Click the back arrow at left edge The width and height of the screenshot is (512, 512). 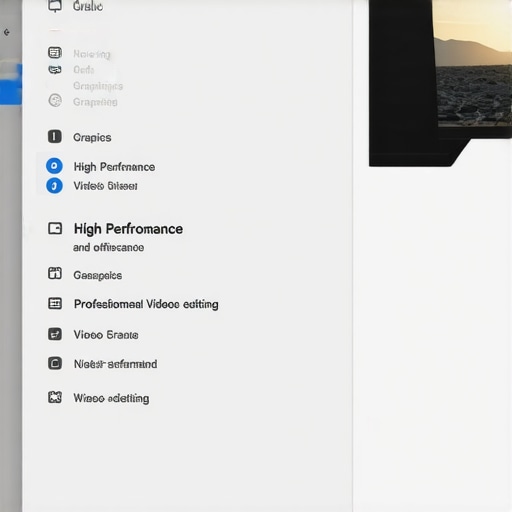[6, 32]
